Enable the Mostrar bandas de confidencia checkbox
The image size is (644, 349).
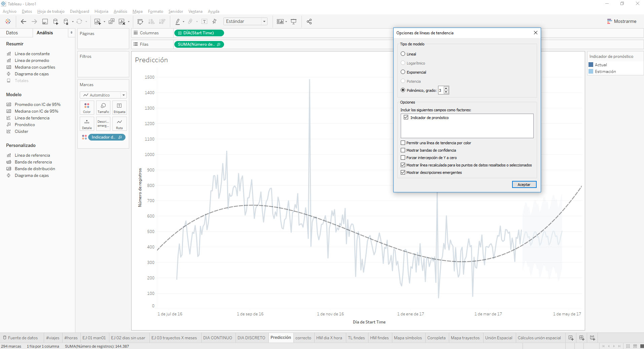pos(403,150)
